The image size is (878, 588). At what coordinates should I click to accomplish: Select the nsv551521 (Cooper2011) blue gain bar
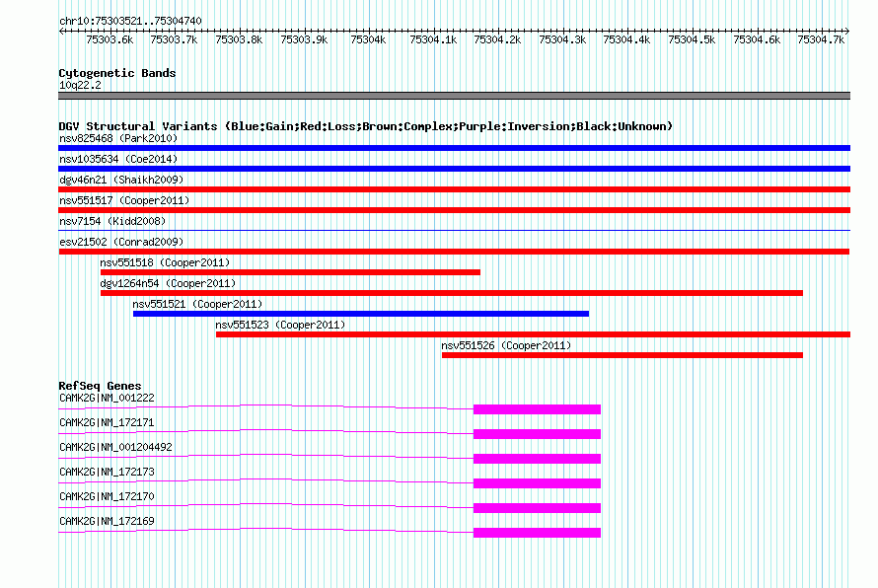pyautogui.click(x=361, y=314)
